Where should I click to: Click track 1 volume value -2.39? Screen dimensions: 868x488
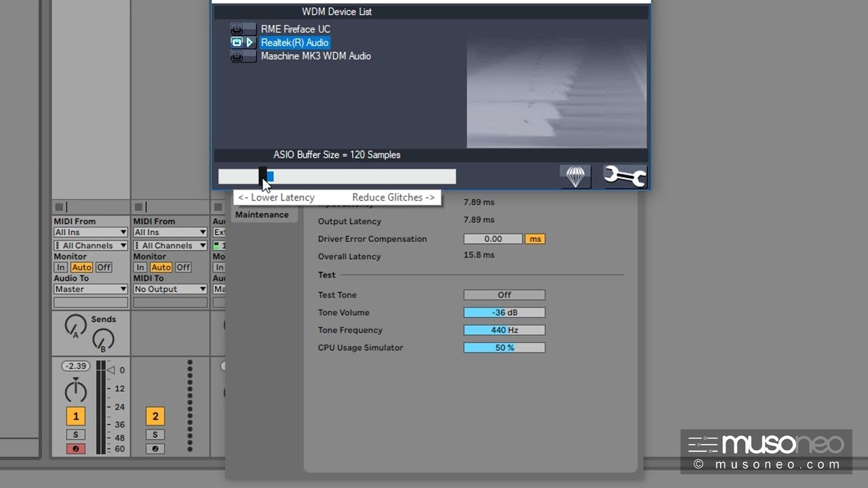[x=75, y=366]
